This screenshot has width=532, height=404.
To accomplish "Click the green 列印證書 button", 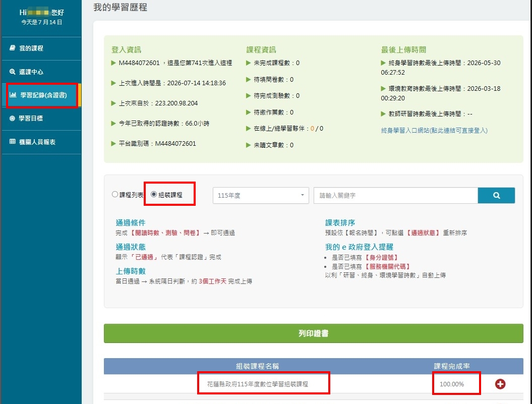I will pos(314,333).
